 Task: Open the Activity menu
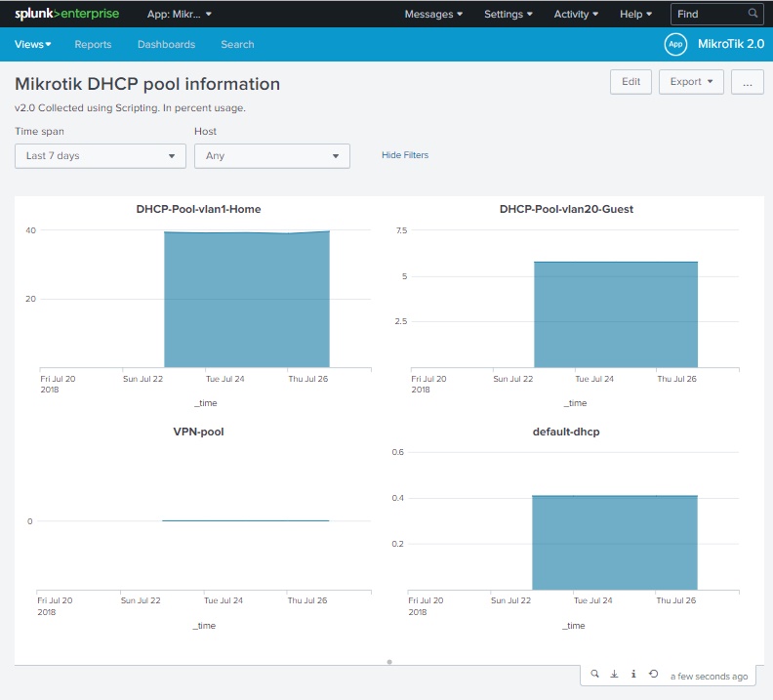point(577,14)
